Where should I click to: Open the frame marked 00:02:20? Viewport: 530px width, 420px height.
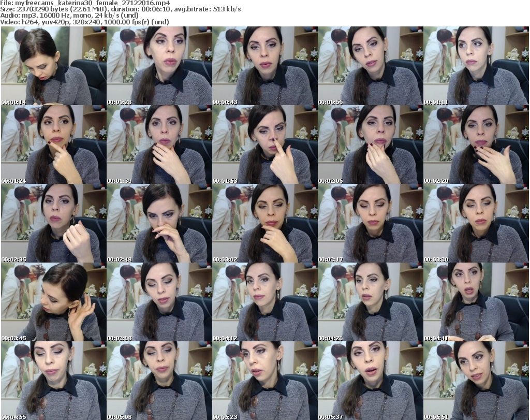point(476,144)
